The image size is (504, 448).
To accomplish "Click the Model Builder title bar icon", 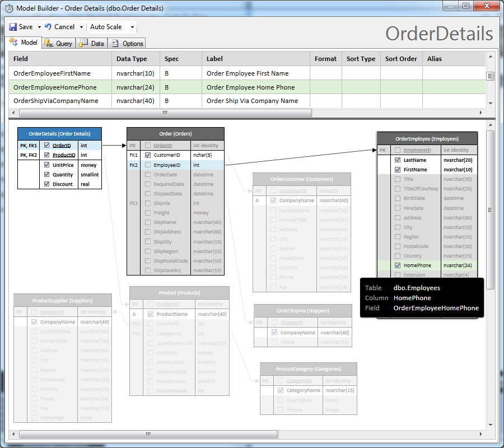I will click(x=9, y=8).
